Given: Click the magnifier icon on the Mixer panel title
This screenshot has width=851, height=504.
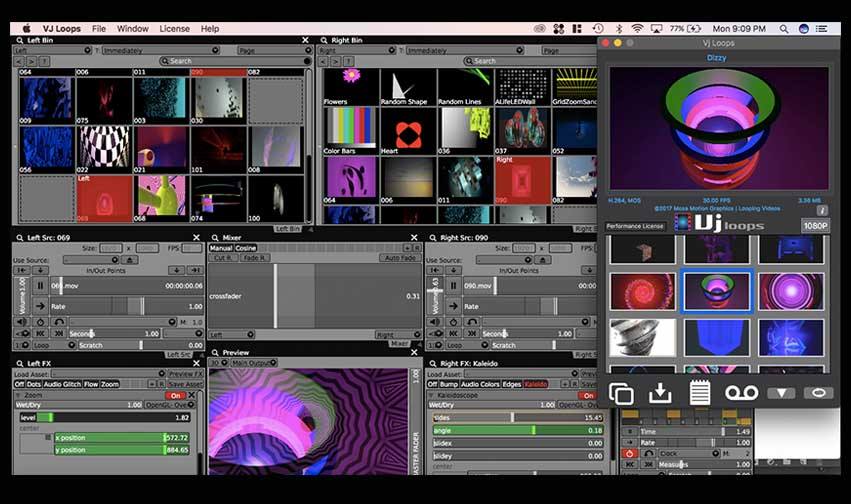Looking at the screenshot, I should pos(215,238).
